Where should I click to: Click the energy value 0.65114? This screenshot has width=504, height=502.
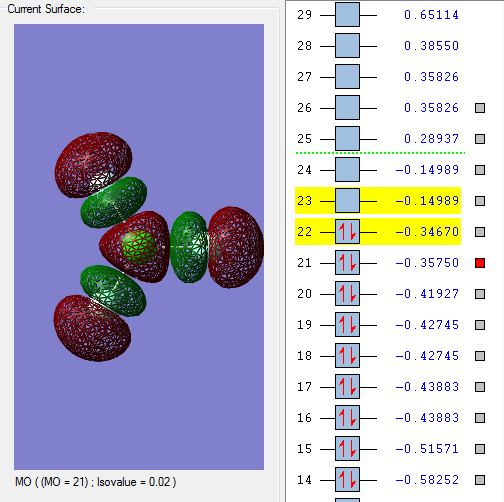pyautogui.click(x=431, y=15)
